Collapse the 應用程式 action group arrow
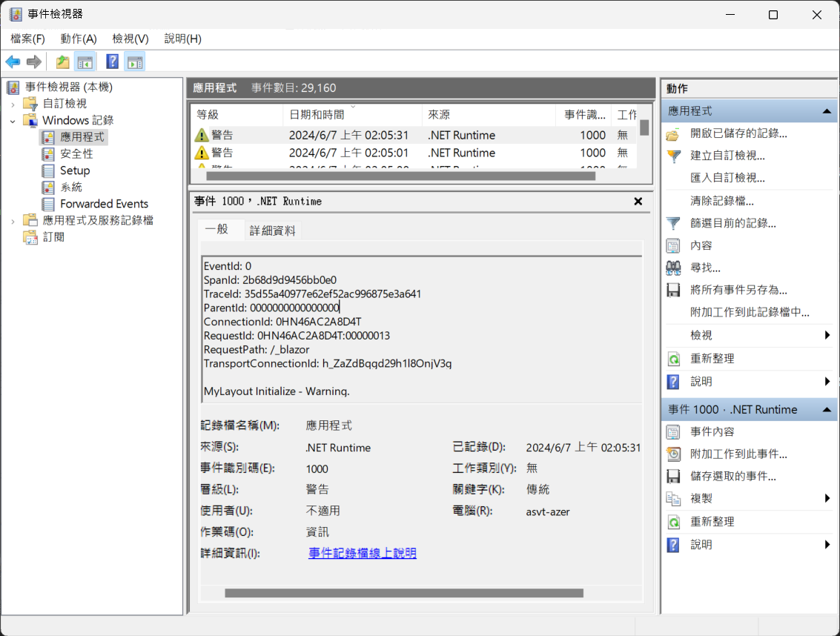Image resolution: width=840 pixels, height=636 pixels. pyautogui.click(x=826, y=111)
